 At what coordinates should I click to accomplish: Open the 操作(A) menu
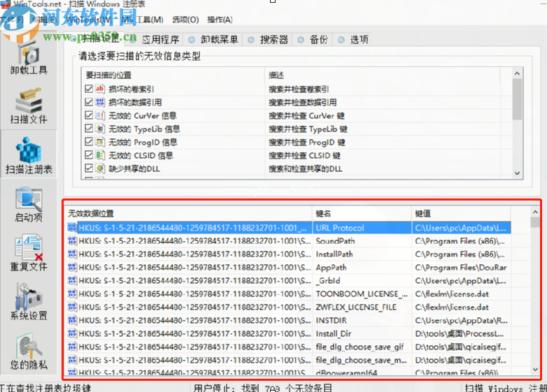[220, 20]
